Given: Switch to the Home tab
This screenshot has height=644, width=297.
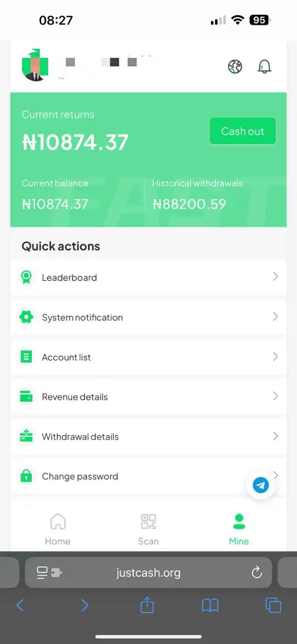Looking at the screenshot, I should point(58,527).
